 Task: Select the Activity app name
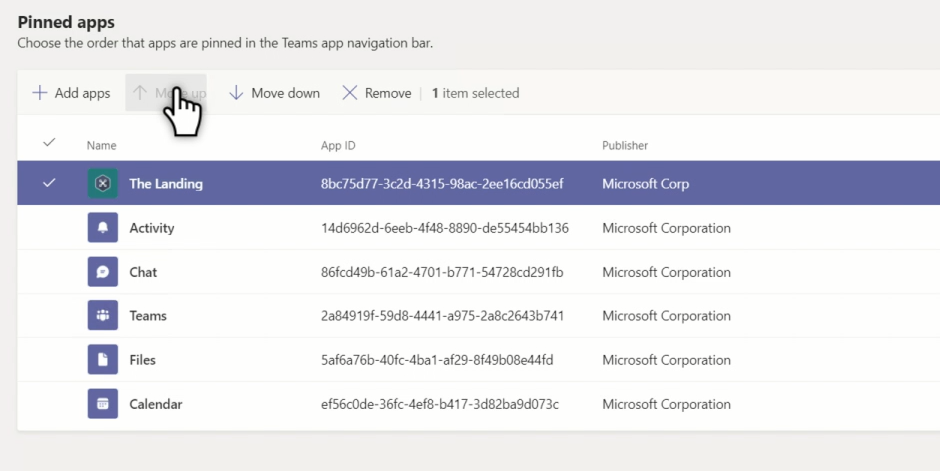click(x=152, y=228)
